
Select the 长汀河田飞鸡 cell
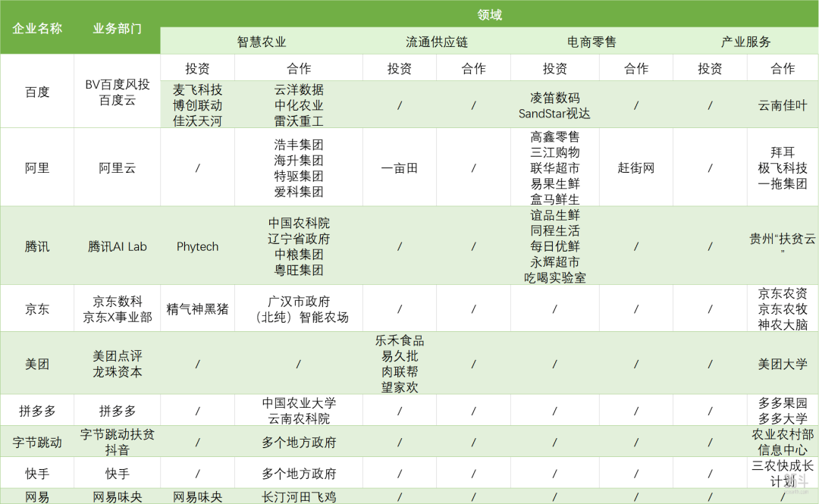tap(299, 497)
